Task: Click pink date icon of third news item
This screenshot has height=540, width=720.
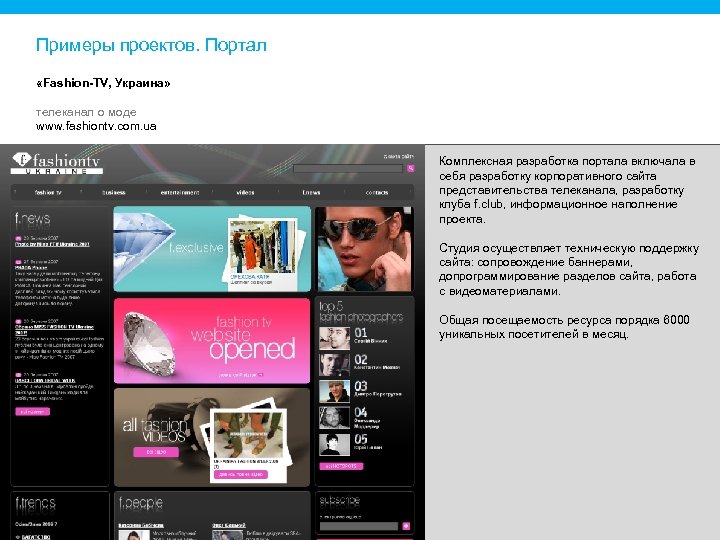Action: (18, 321)
